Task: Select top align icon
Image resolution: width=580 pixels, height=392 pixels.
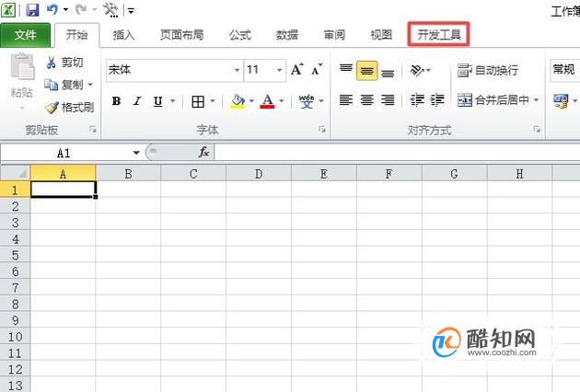Action: pyautogui.click(x=346, y=70)
